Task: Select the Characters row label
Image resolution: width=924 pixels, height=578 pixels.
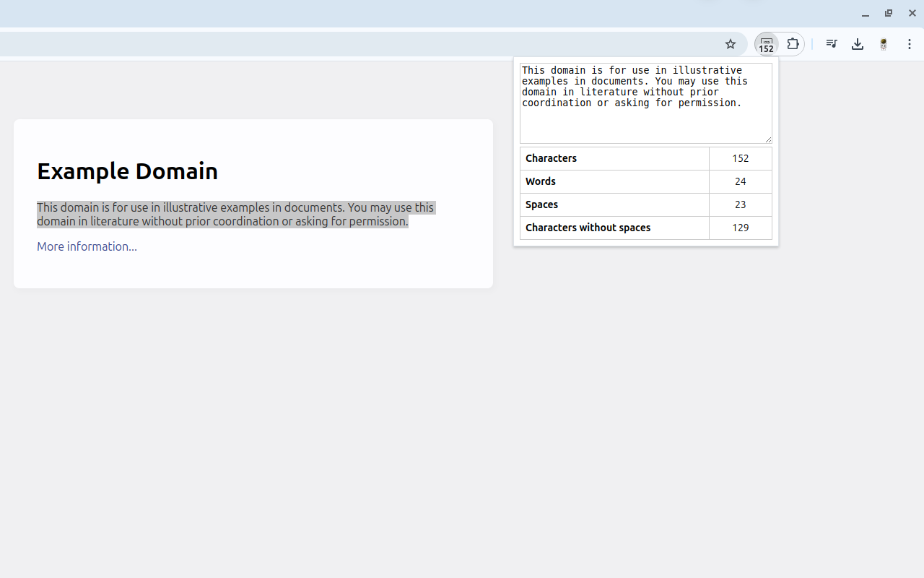Action: 551,158
